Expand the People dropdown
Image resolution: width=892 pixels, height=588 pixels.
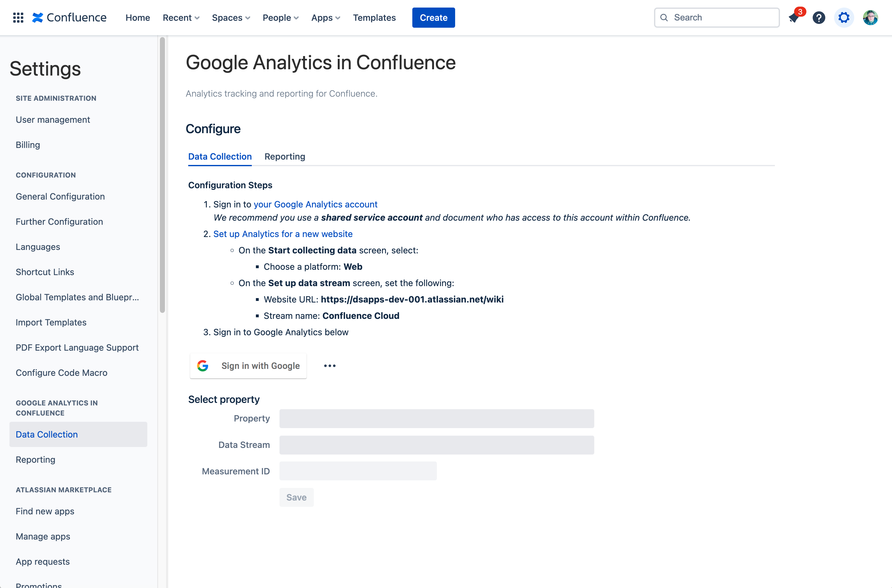tap(280, 17)
